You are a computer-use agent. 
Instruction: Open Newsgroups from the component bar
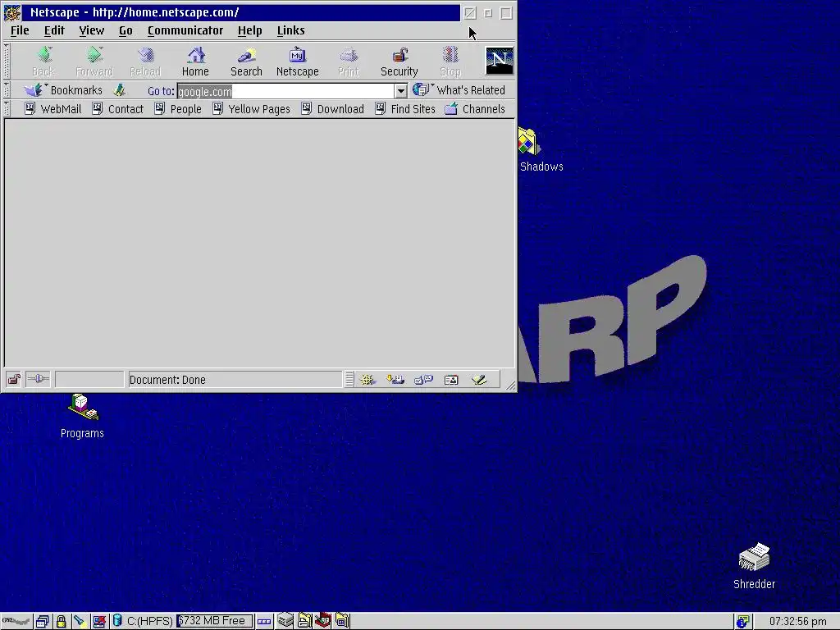[x=423, y=380]
